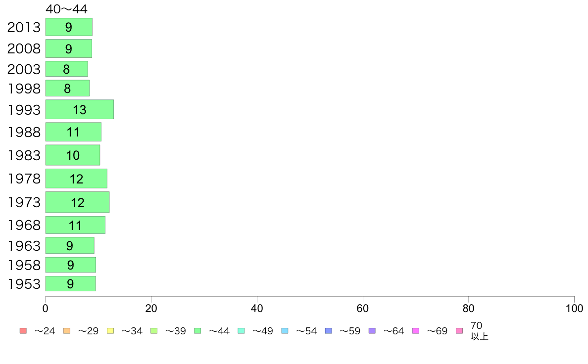Select the 2003 bar with value 8
Screen dimensions: 588x364
point(67,69)
